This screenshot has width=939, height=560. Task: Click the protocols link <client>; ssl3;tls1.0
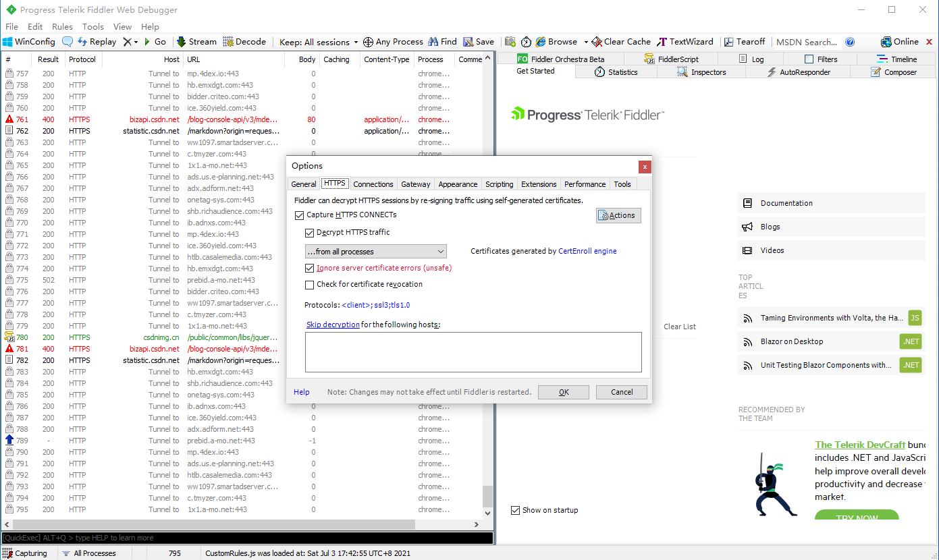tap(375, 305)
